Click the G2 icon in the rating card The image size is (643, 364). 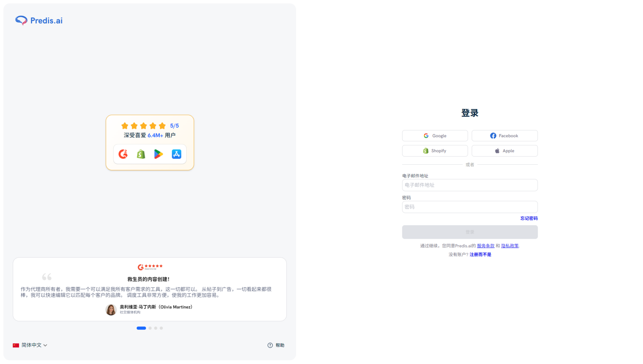pos(123,154)
